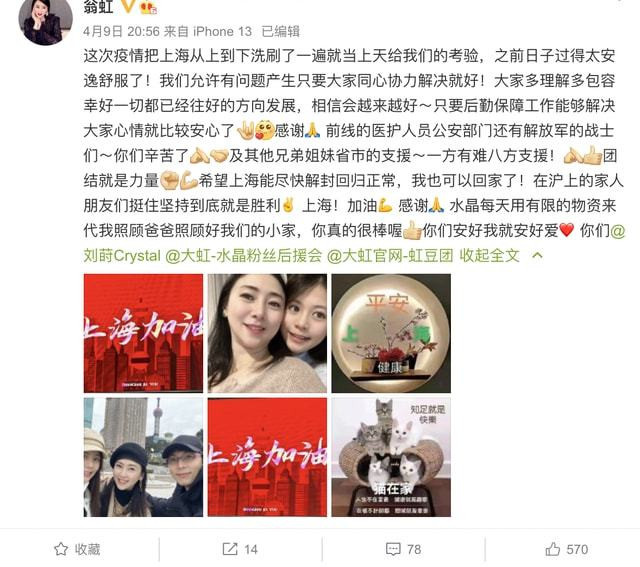Open the kittens 猫在家 image

pyautogui.click(x=391, y=457)
